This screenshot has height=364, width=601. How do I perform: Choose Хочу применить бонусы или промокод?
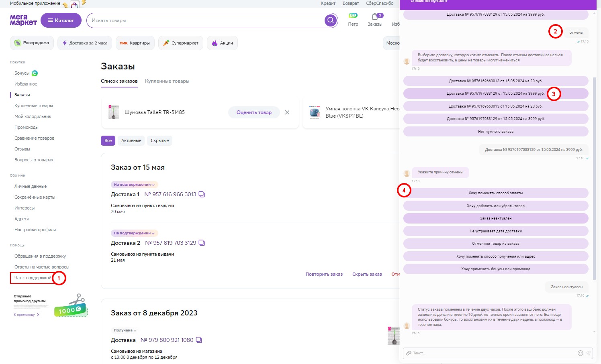click(x=496, y=269)
